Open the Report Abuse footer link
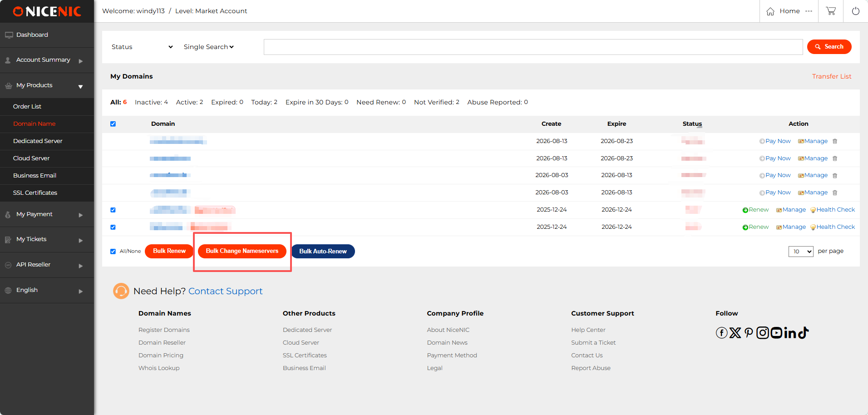 591,368
